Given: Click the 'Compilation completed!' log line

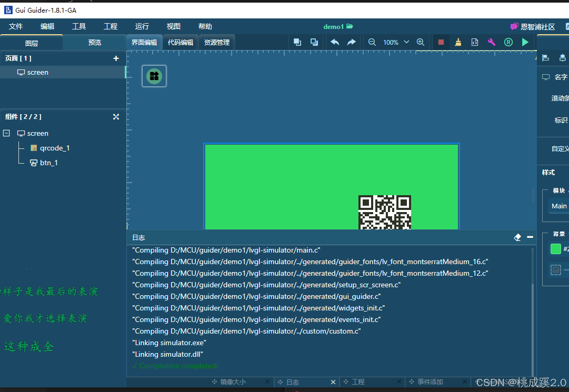Looking at the screenshot, I should pos(175,366).
